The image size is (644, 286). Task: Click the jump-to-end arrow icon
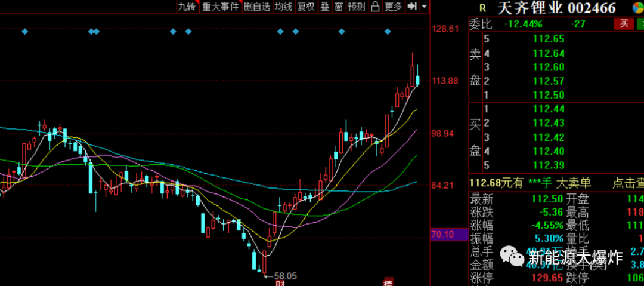click(412, 6)
